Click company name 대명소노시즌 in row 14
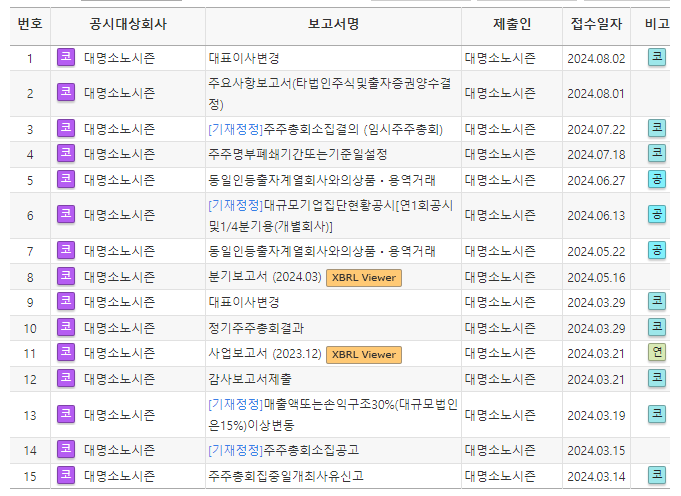The width and height of the screenshot is (681, 496). [x=119, y=450]
